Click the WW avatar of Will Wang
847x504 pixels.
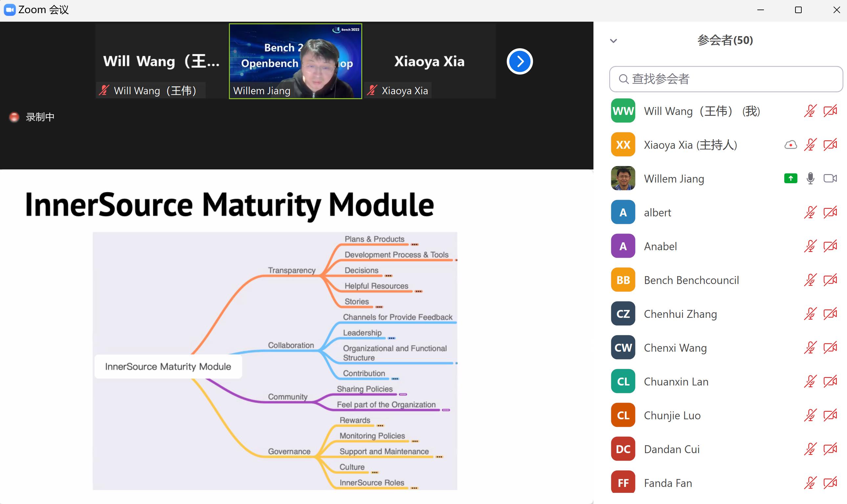point(623,111)
